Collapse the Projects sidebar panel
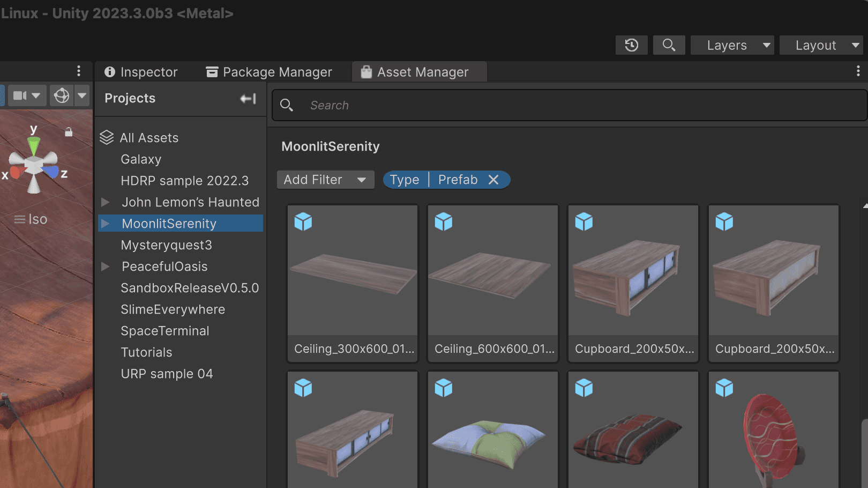This screenshot has height=488, width=868. (248, 98)
